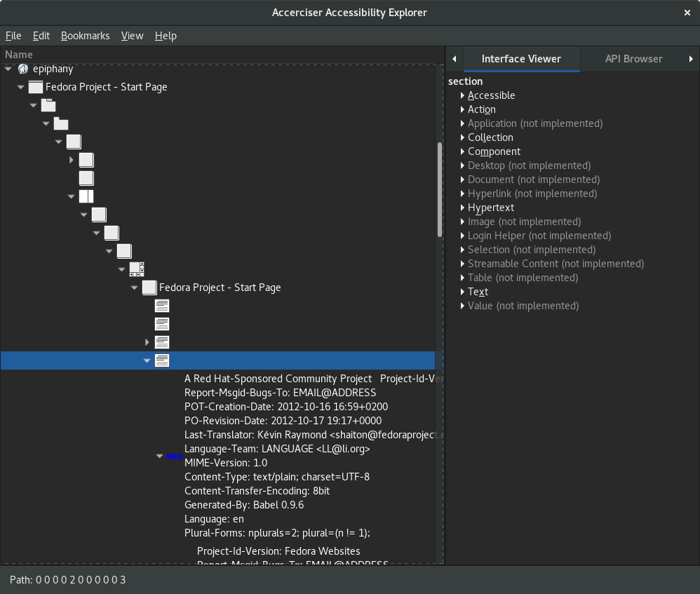Expand the Component interface section
Viewport: 700px width, 594px height.
(462, 151)
